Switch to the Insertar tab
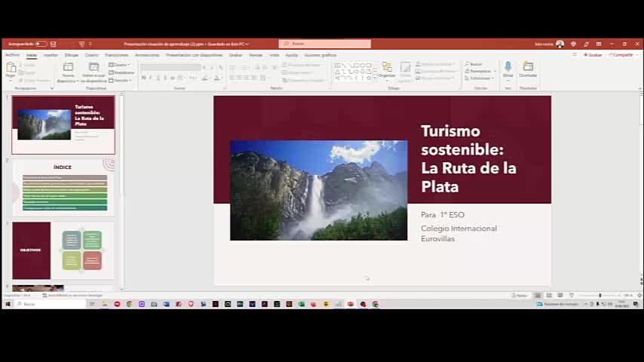 (x=51, y=55)
